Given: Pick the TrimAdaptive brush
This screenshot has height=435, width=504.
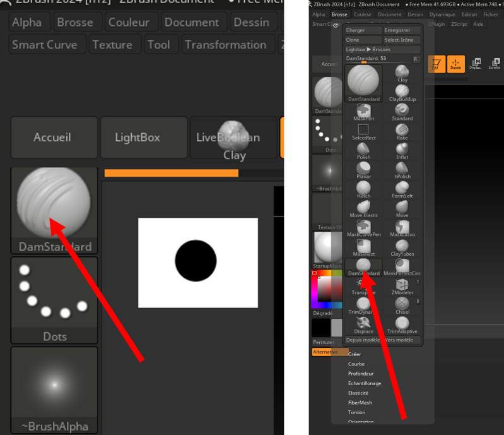Looking at the screenshot, I should 402,325.
